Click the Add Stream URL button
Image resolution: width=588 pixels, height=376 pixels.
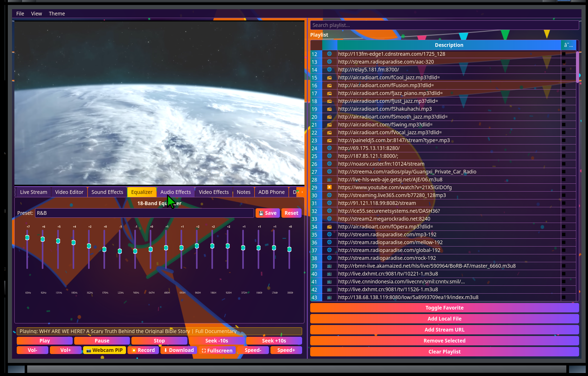tap(444, 330)
